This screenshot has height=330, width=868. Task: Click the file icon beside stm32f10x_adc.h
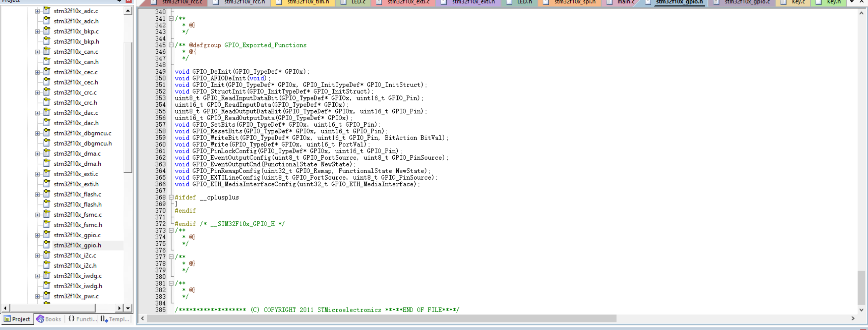click(47, 21)
